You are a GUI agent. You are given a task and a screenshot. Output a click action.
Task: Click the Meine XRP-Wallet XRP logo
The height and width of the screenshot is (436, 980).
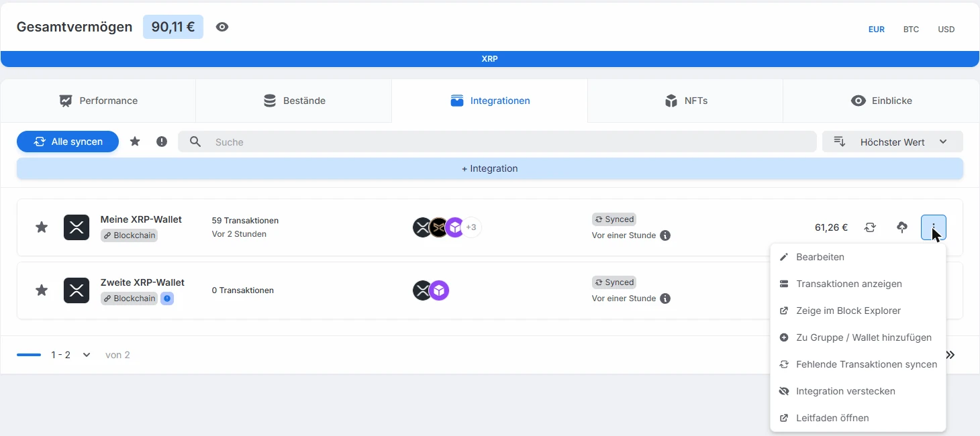click(77, 227)
